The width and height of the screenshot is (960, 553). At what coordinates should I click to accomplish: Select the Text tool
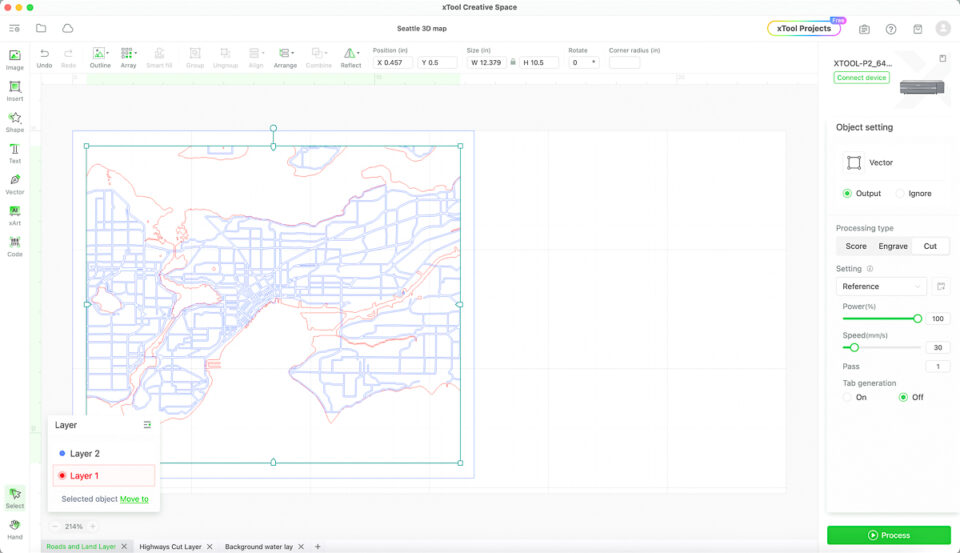(14, 152)
